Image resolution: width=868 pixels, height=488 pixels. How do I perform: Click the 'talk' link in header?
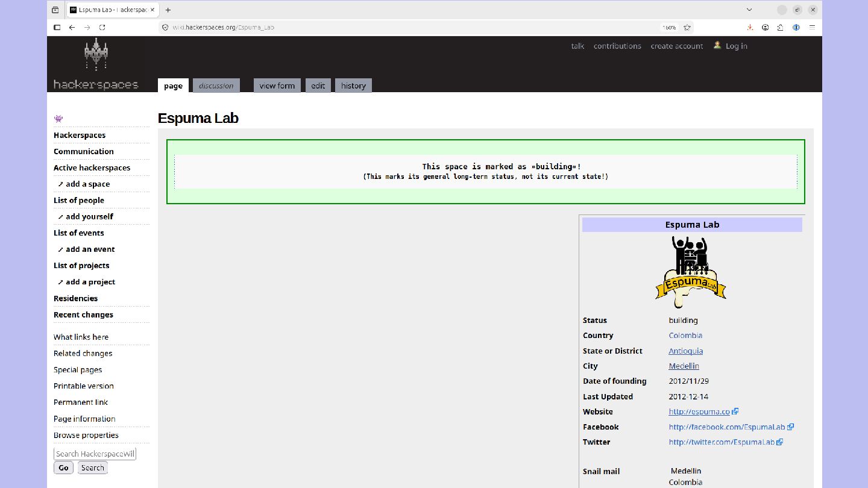click(577, 46)
